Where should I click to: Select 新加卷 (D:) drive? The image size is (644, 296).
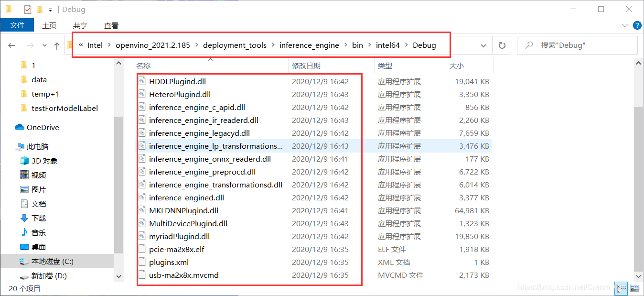point(49,276)
